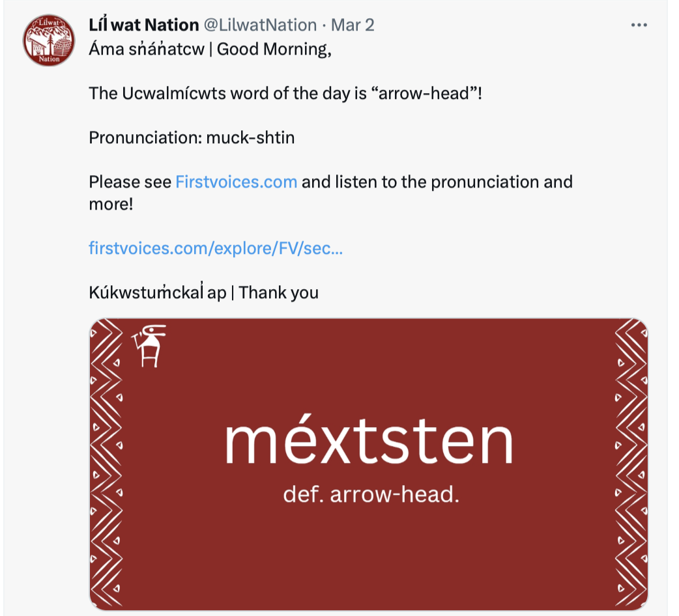The image size is (679, 616).
Task: Open the firstvoices.com/explore/FV/sec... URL
Action: [x=215, y=248]
